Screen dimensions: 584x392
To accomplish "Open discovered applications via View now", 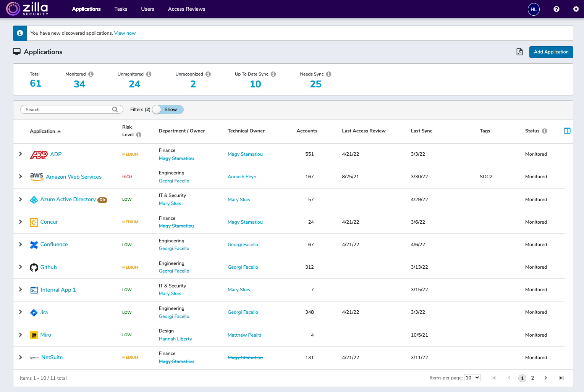I will click(x=125, y=33).
